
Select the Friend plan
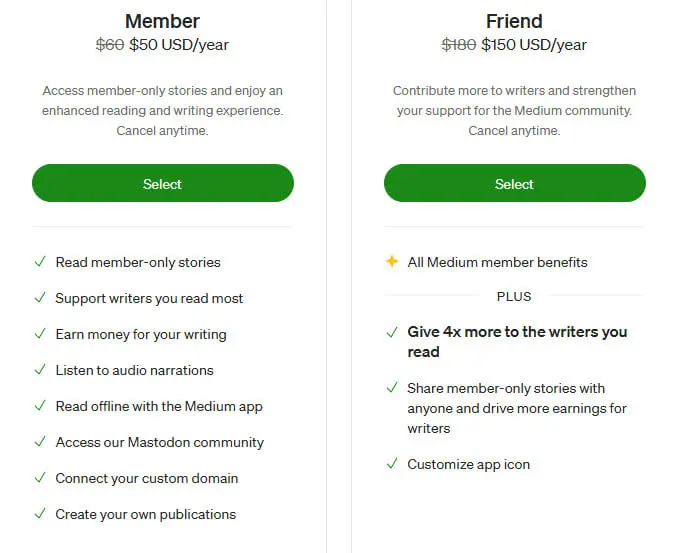tap(514, 184)
